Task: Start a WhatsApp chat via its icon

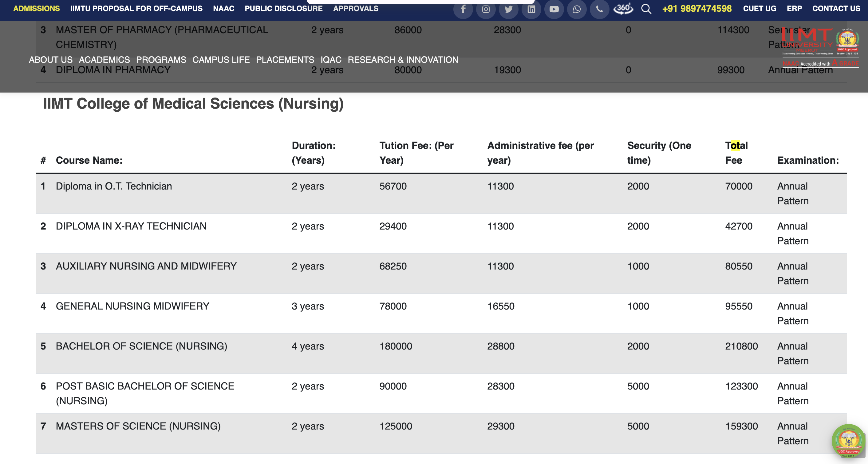Action: 577,9
